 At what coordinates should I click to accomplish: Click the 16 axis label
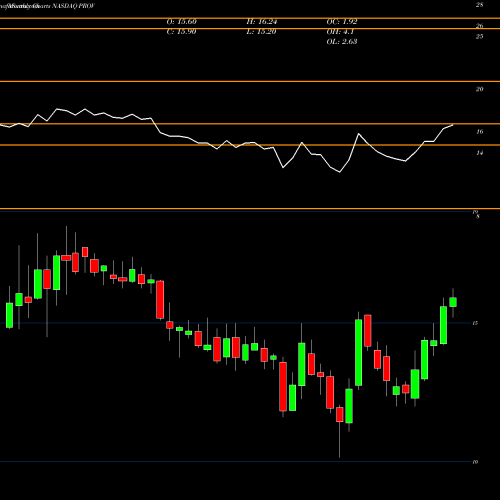(x=479, y=132)
